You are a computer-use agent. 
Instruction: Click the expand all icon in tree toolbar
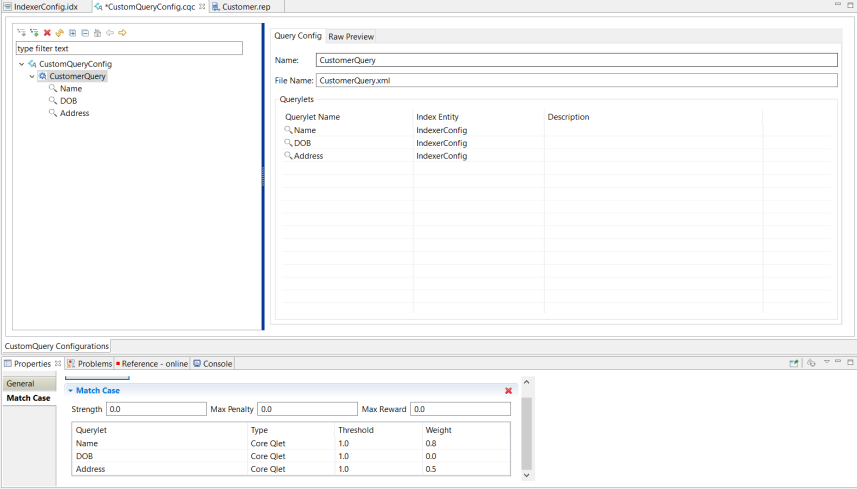(72, 33)
